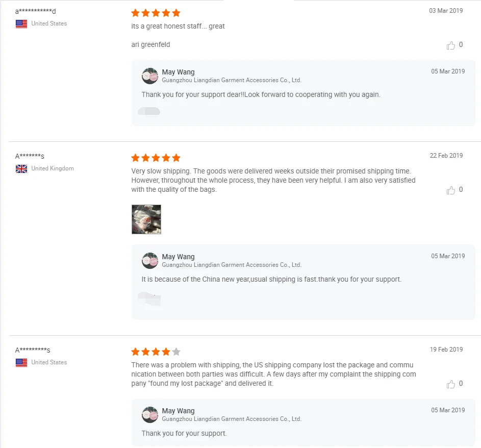Open the review photo thumbnail of bags
This screenshot has width=481, height=448.
coord(146,219)
